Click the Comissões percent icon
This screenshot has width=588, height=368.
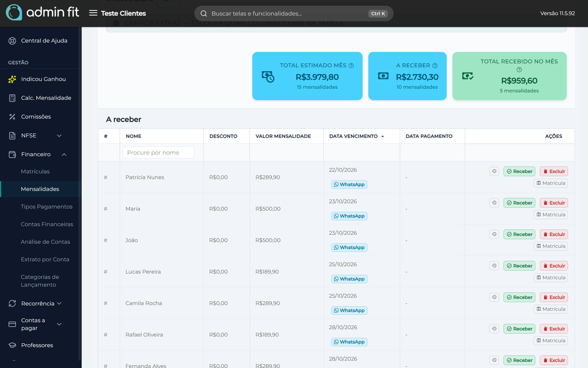(12, 117)
